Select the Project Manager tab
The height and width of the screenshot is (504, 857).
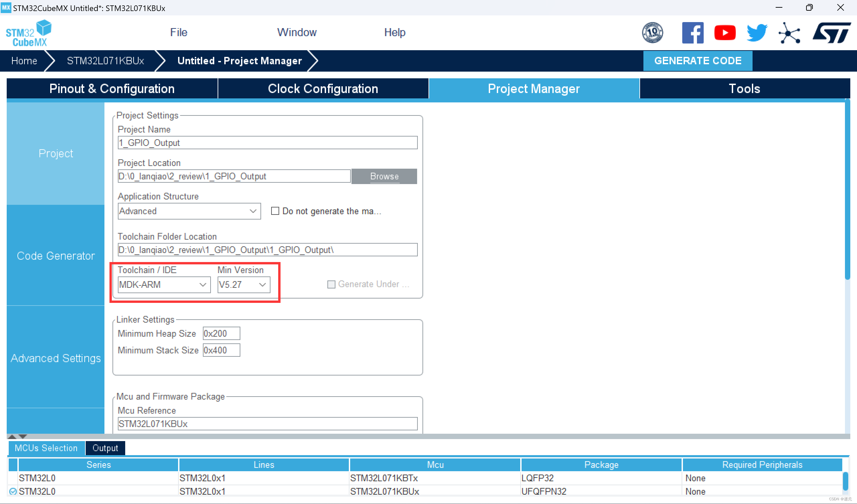tap(534, 88)
